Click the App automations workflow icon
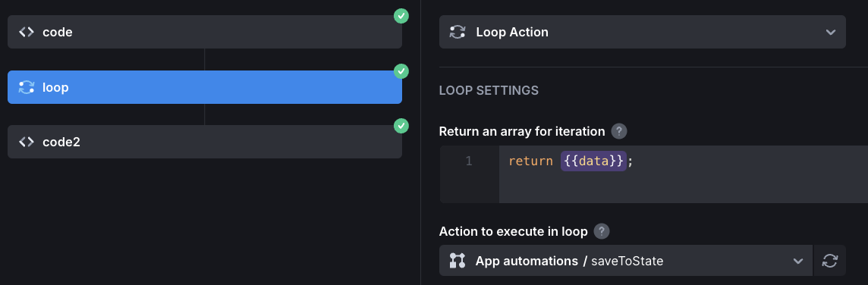This screenshot has width=868, height=285. point(458,261)
